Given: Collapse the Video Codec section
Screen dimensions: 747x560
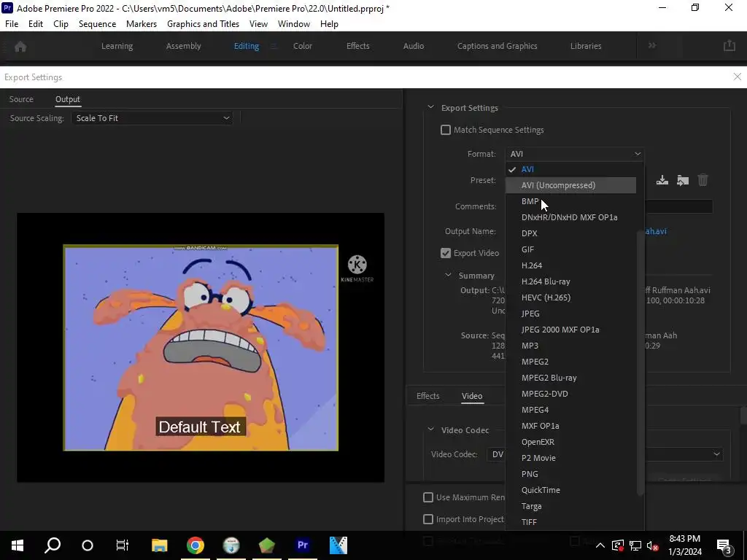Looking at the screenshot, I should pos(430,429).
